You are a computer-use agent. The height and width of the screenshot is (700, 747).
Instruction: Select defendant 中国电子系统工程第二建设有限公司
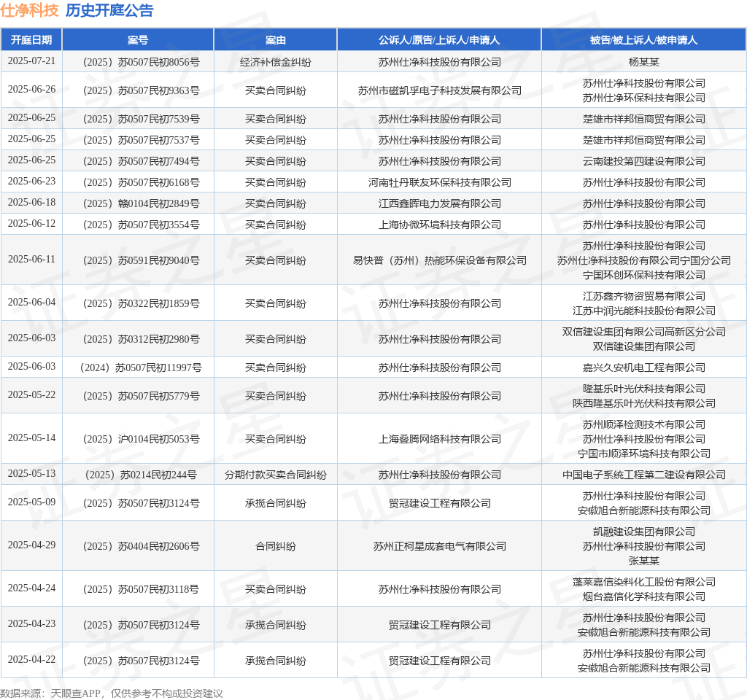pos(643,475)
